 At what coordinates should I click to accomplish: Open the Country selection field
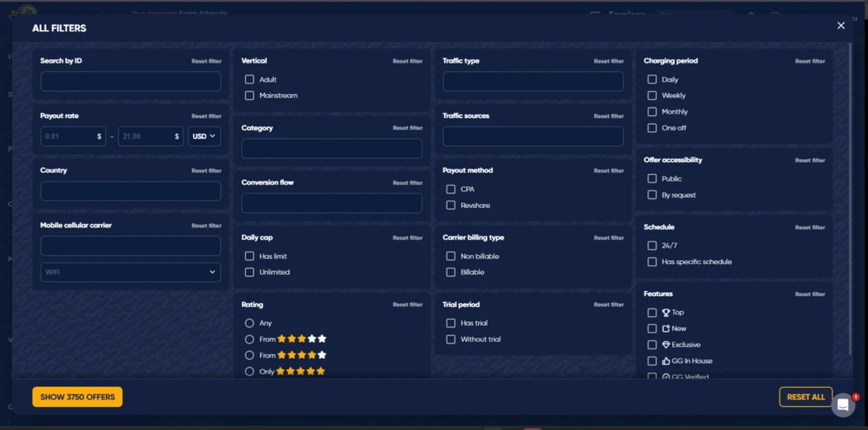131,191
